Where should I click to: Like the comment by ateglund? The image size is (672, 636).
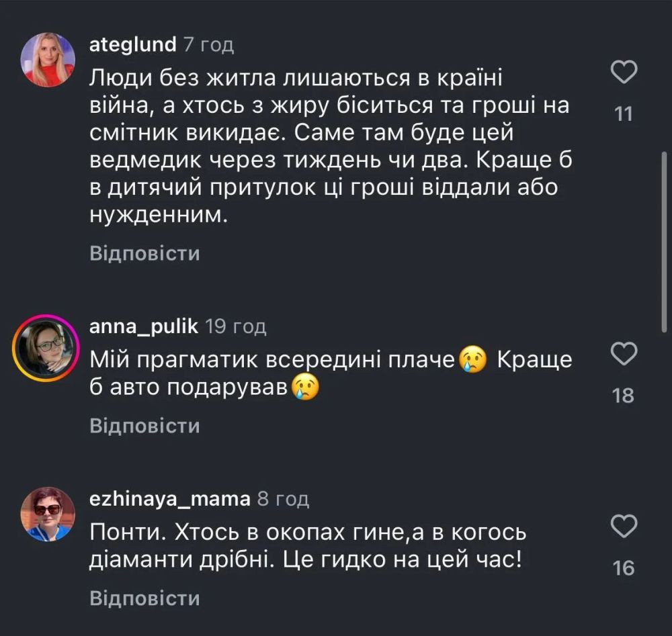624,72
